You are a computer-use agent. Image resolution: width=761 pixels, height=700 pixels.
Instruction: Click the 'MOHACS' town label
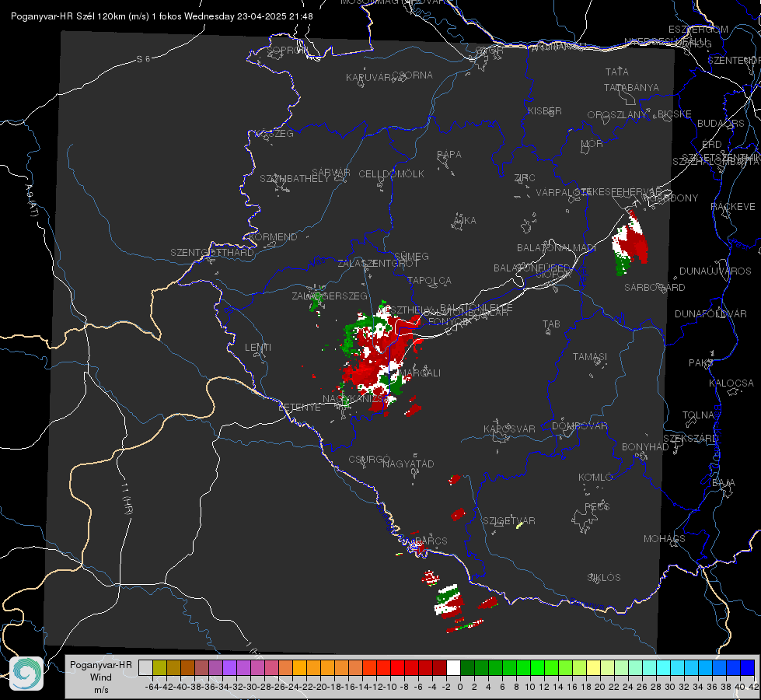coord(664,539)
